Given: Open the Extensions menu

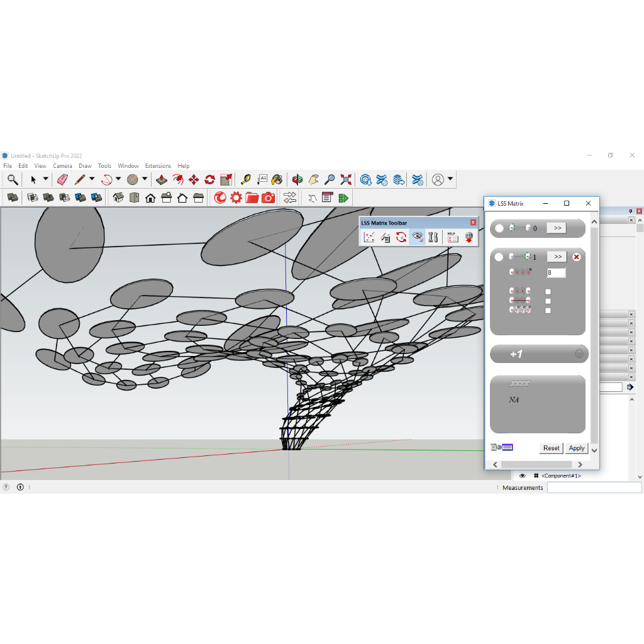Looking at the screenshot, I should (x=158, y=166).
